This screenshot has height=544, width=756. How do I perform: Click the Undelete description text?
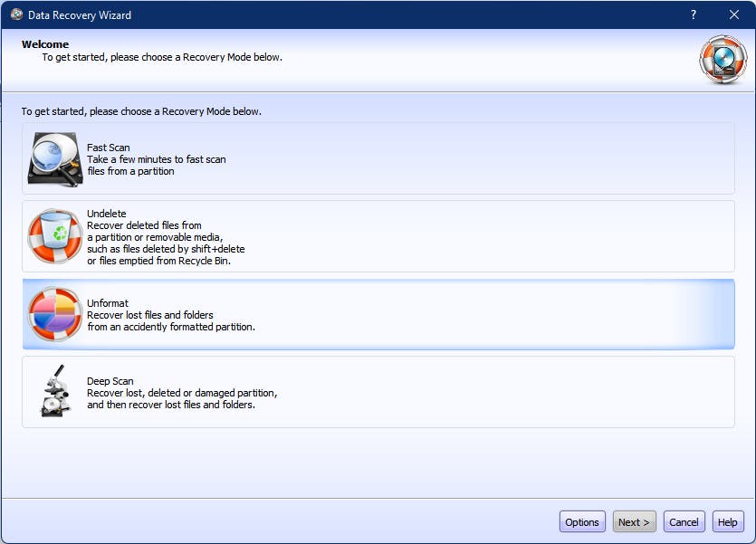(x=166, y=243)
